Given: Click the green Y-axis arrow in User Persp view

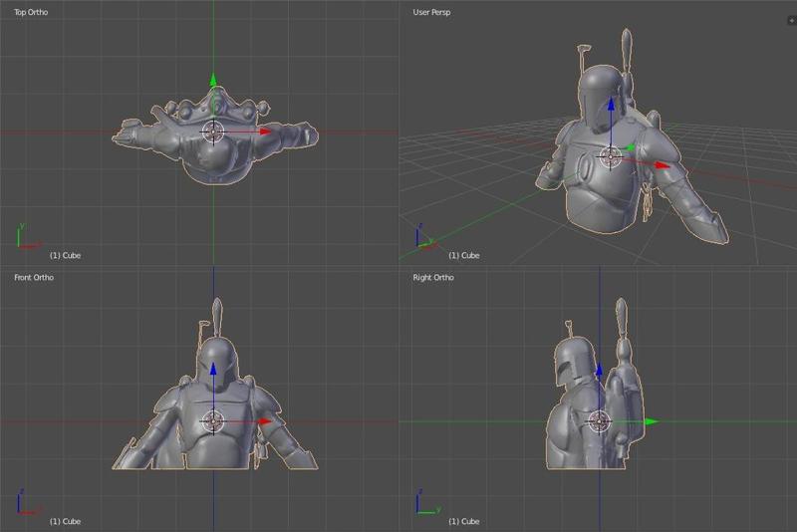Looking at the screenshot, I should tap(630, 147).
